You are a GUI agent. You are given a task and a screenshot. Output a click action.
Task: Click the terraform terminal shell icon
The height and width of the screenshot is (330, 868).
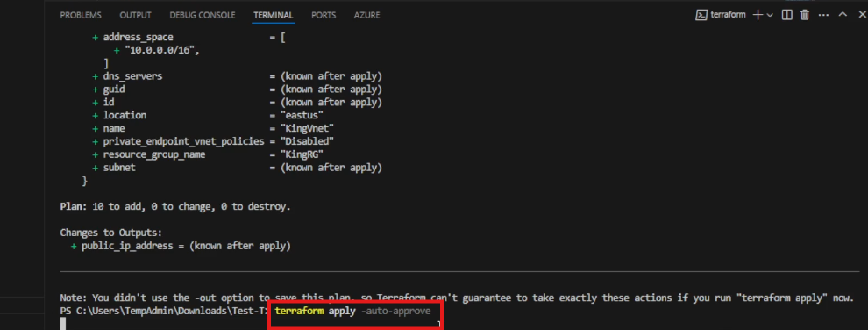click(701, 15)
